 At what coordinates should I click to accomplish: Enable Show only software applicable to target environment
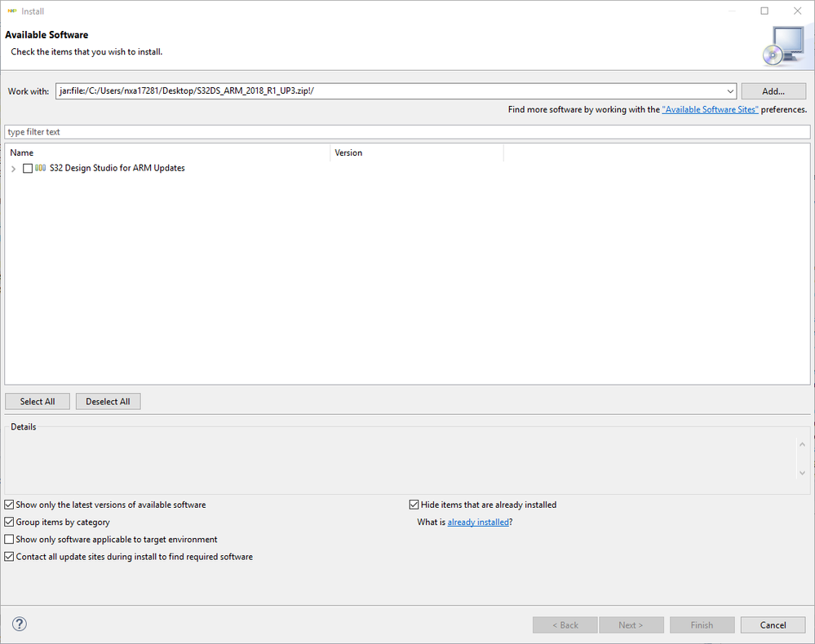point(9,539)
